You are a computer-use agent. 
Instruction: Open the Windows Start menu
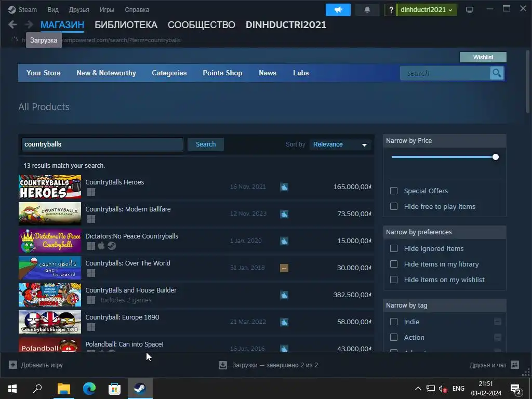(x=12, y=389)
